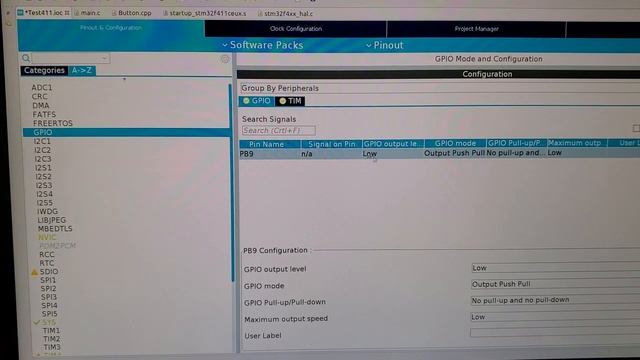This screenshot has height=360, width=640.
Task: Sort by the GPIO mode column header
Action: tap(455, 143)
